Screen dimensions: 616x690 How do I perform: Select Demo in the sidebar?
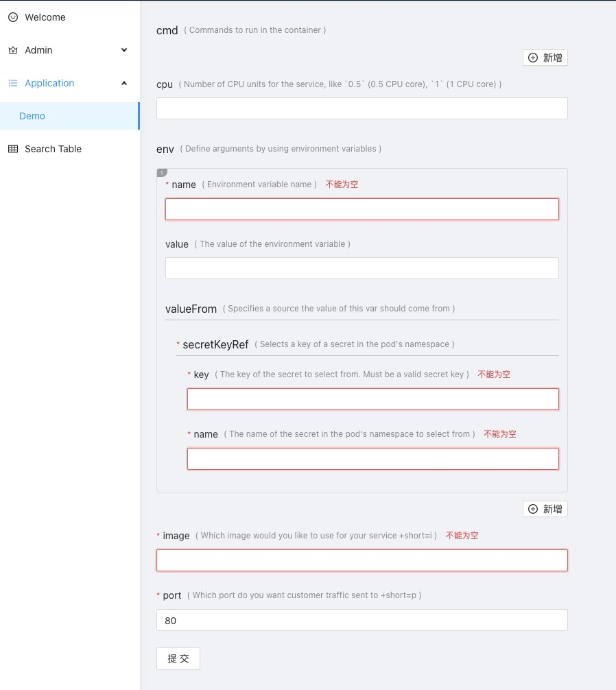tap(32, 116)
